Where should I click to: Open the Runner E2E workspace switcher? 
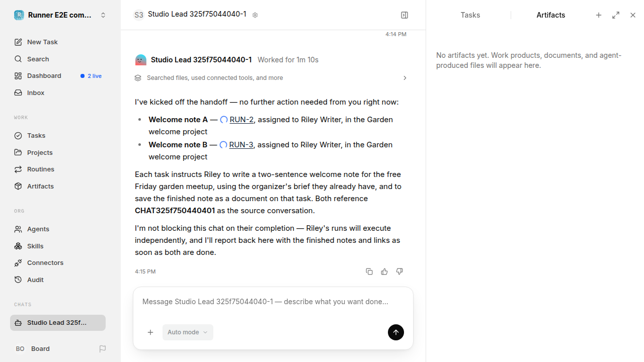pos(60,15)
